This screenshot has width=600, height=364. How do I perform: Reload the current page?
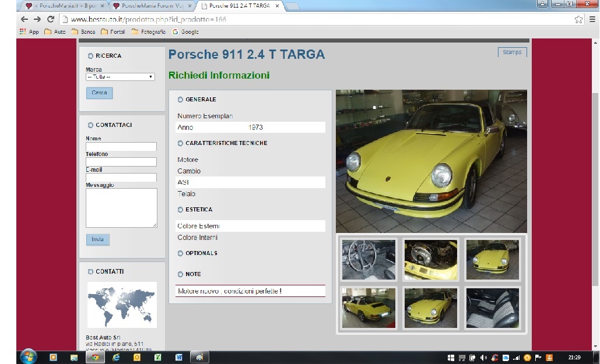[x=51, y=19]
